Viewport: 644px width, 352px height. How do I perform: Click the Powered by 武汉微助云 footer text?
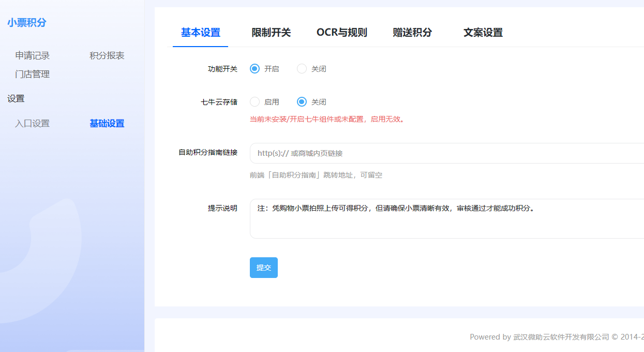click(557, 337)
